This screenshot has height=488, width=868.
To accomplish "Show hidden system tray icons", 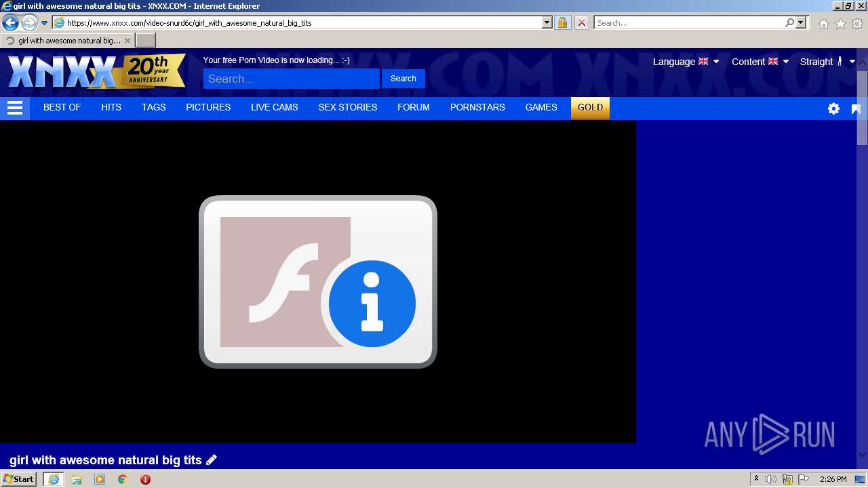I will pos(756,479).
